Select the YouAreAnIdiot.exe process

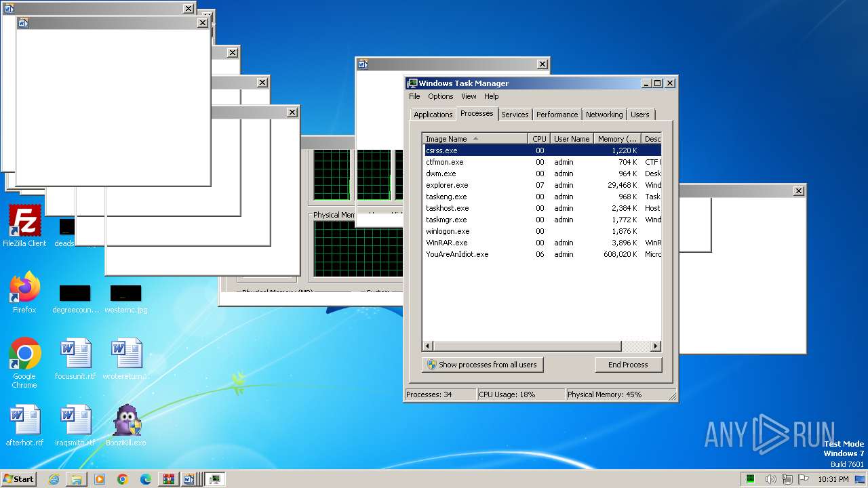(x=542, y=254)
